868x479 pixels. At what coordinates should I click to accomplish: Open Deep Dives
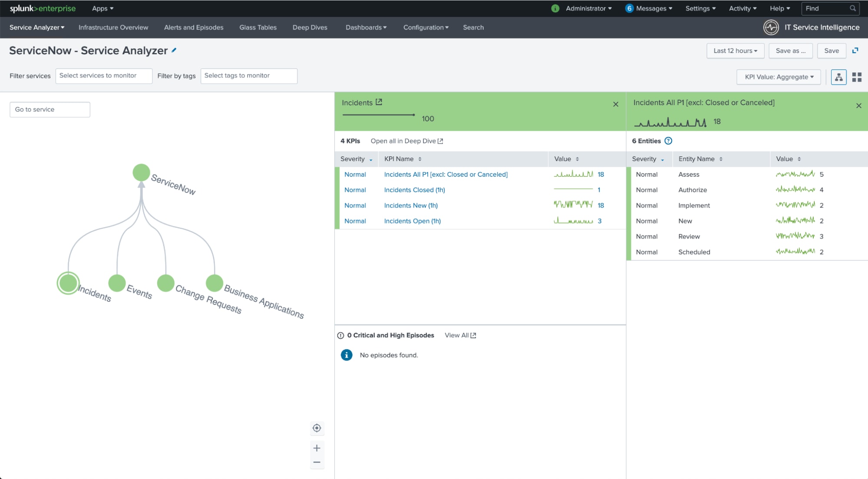tap(310, 27)
